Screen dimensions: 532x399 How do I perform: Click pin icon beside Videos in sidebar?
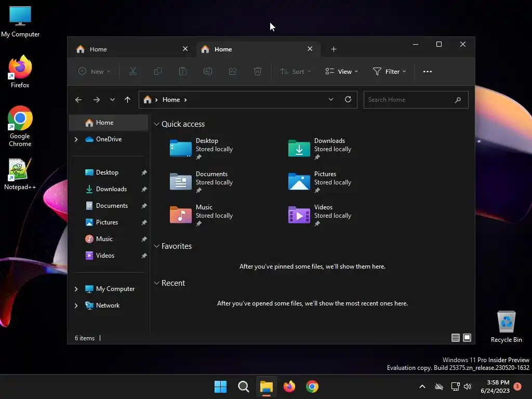tap(144, 256)
